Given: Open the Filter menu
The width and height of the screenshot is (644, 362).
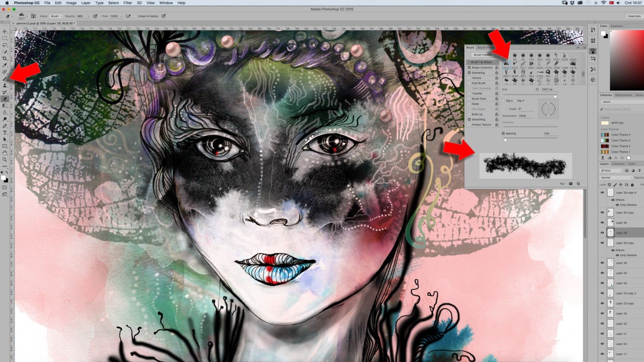Looking at the screenshot, I should tap(128, 3).
